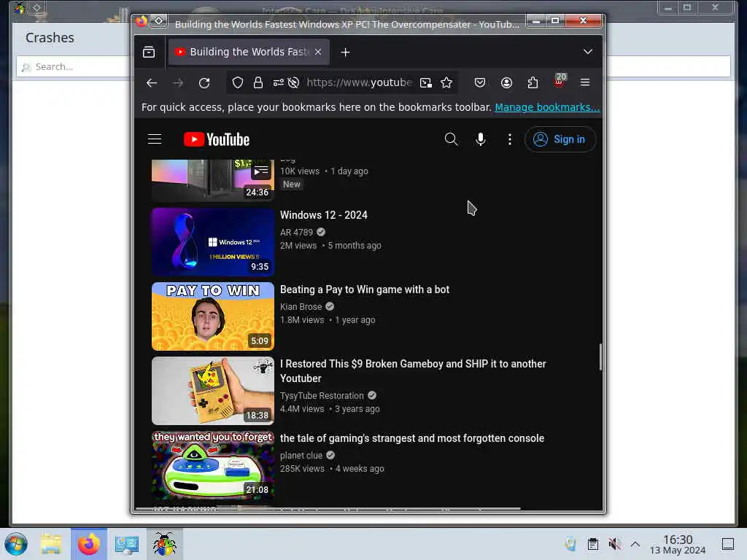Go back with the Firefox back arrow
The image size is (747, 560).
coord(152,83)
